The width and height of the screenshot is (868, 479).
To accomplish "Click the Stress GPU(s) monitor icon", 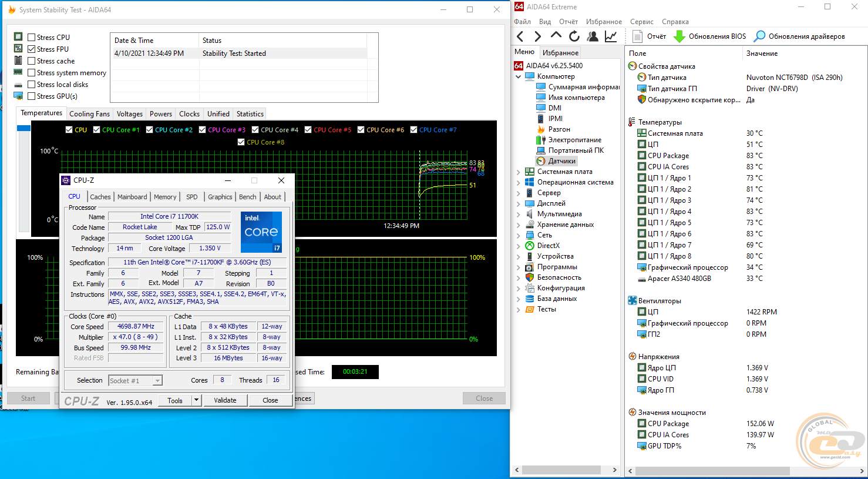I will tap(18, 96).
